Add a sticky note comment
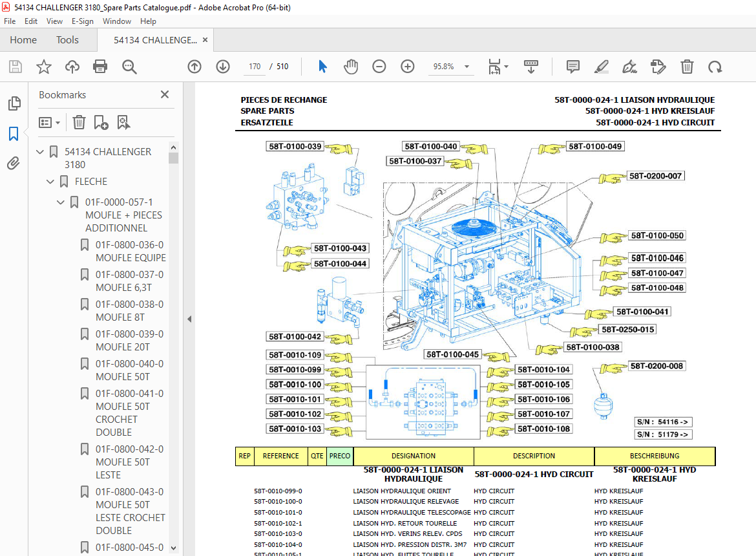756x556 pixels. pyautogui.click(x=572, y=67)
